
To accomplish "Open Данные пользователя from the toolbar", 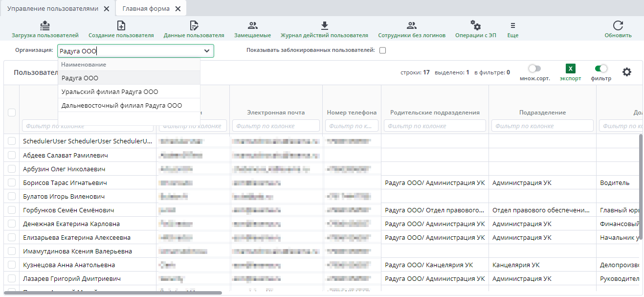I will pos(194,26).
